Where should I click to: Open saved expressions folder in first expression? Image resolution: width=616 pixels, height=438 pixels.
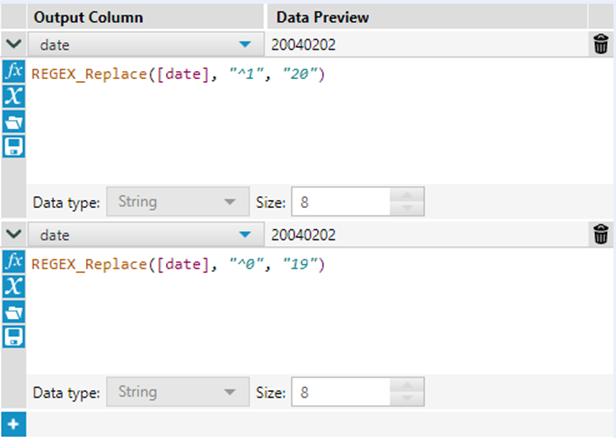tap(14, 122)
